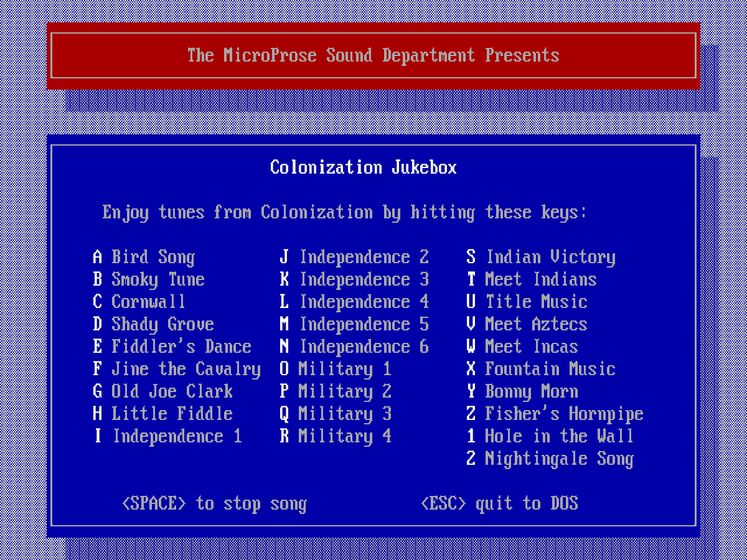Click the 'Bonny Morn' entry
The width and height of the screenshot is (747, 560).
coord(522,391)
